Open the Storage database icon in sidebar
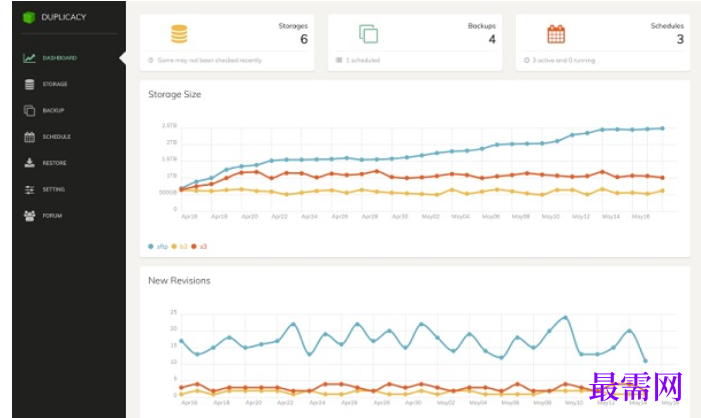 click(x=30, y=84)
